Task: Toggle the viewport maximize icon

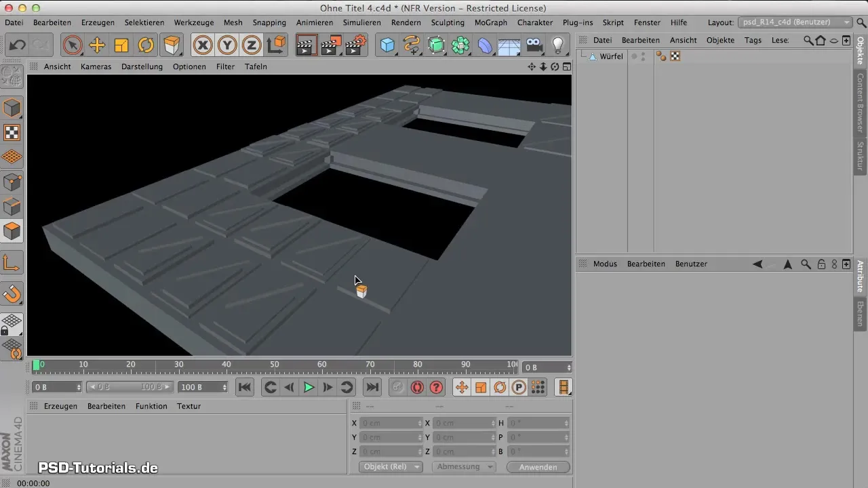Action: click(566, 66)
